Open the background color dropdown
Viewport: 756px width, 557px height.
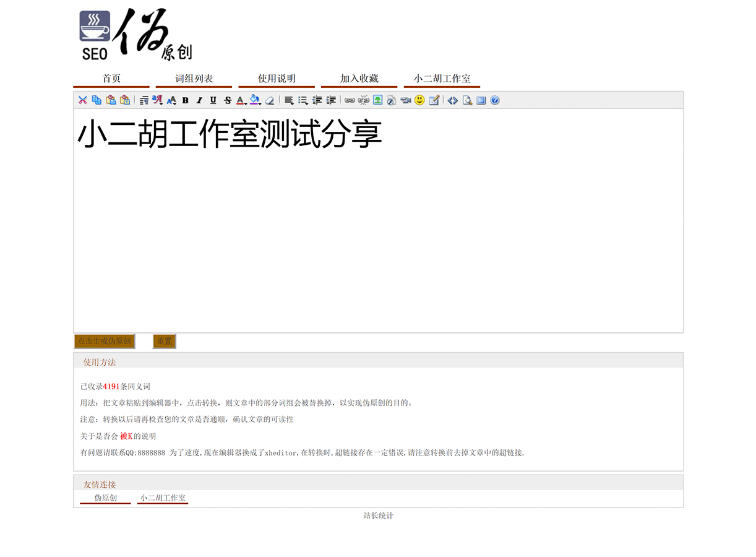pyautogui.click(x=255, y=100)
